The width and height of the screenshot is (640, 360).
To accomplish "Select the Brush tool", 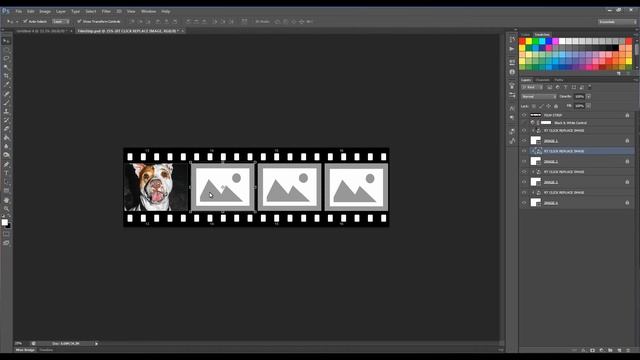I will [6, 102].
